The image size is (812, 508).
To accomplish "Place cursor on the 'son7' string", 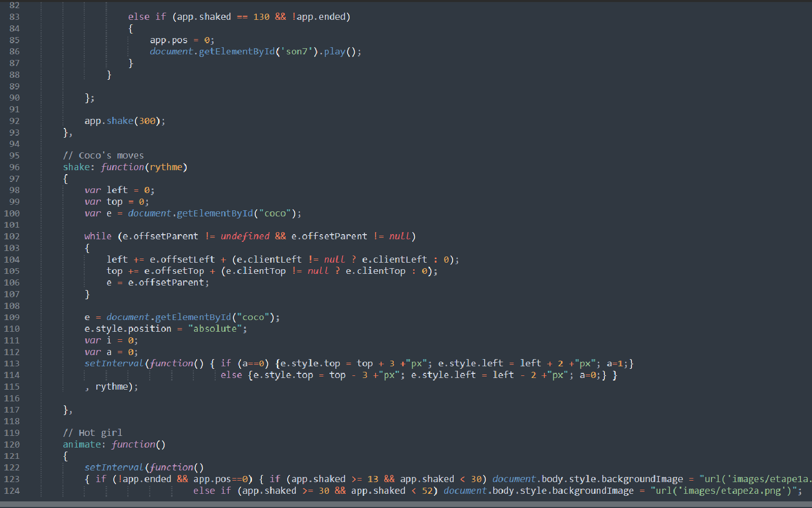I will pos(297,51).
